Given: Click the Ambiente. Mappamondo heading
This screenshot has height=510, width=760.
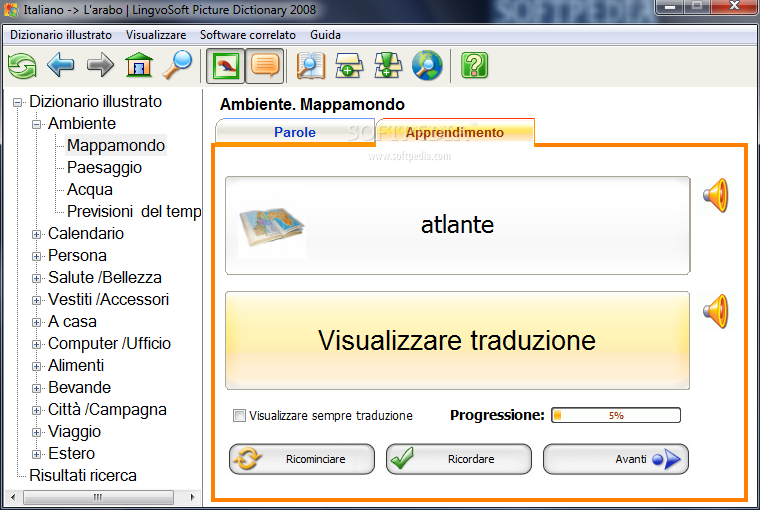Looking at the screenshot, I should pos(312,104).
